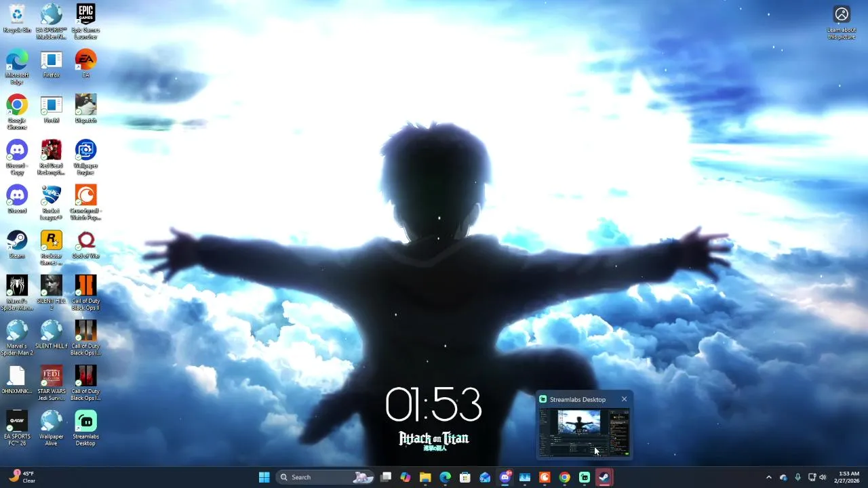Switch to Steam in the taskbar
The height and width of the screenshot is (488, 868).
pos(604,477)
